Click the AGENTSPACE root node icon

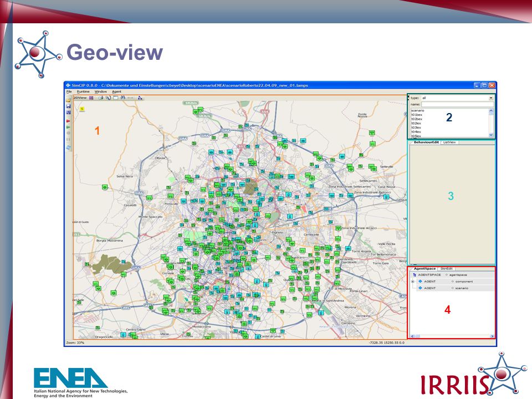(415, 275)
